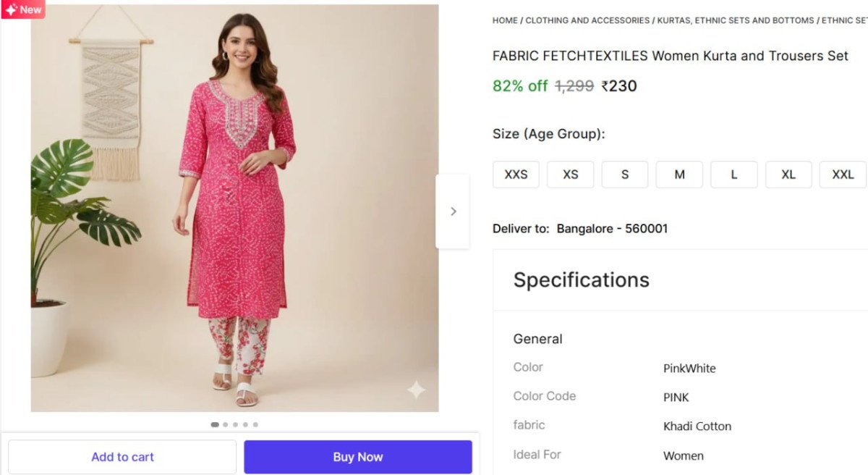The width and height of the screenshot is (868, 475).
Task: Go to Clothing and Accessories breadcrumb
Action: (587, 20)
